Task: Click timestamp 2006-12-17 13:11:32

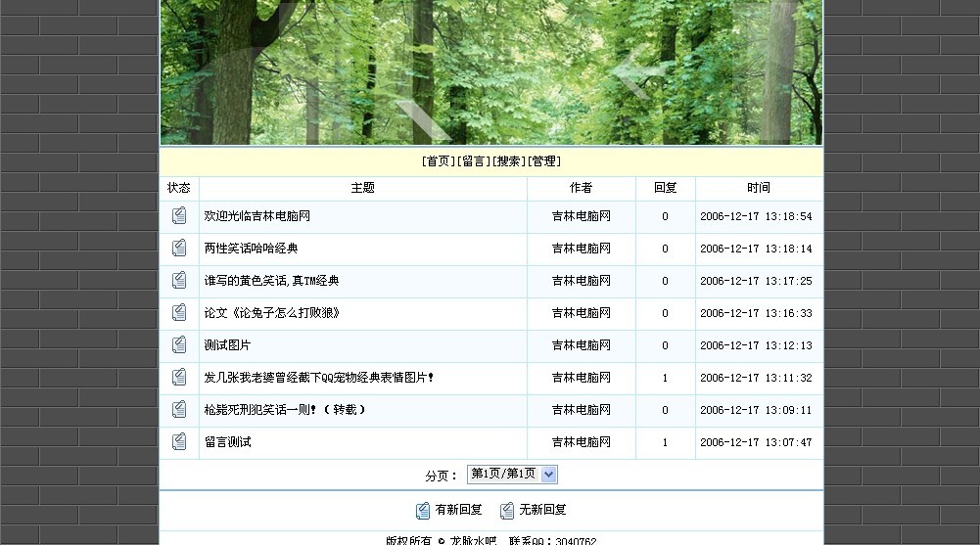Action: pyautogui.click(x=756, y=378)
